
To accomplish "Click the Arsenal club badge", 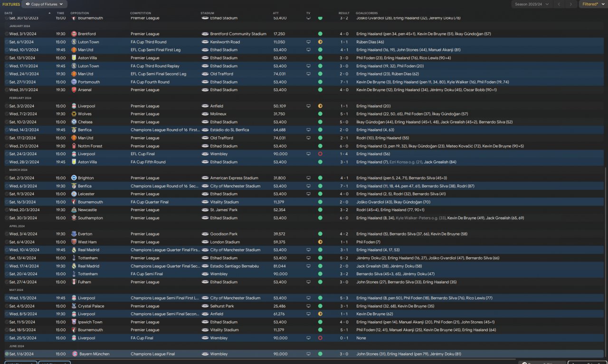I will point(74,90).
